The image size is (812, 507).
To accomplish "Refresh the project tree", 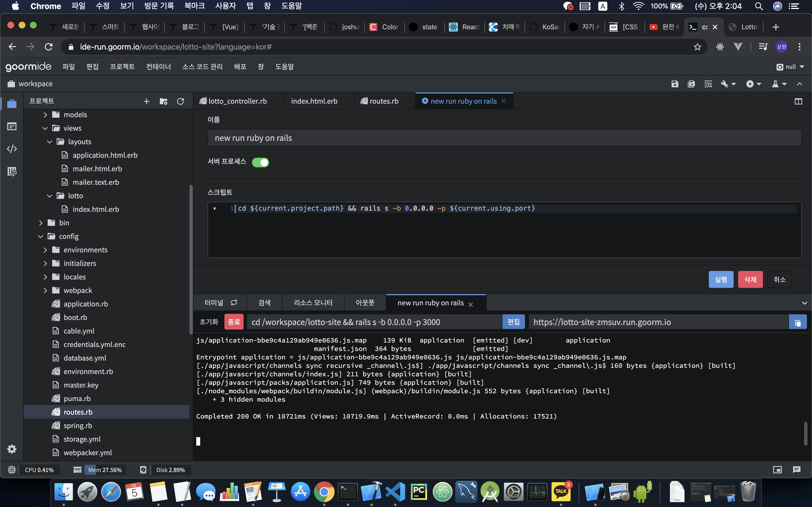I will (x=180, y=101).
